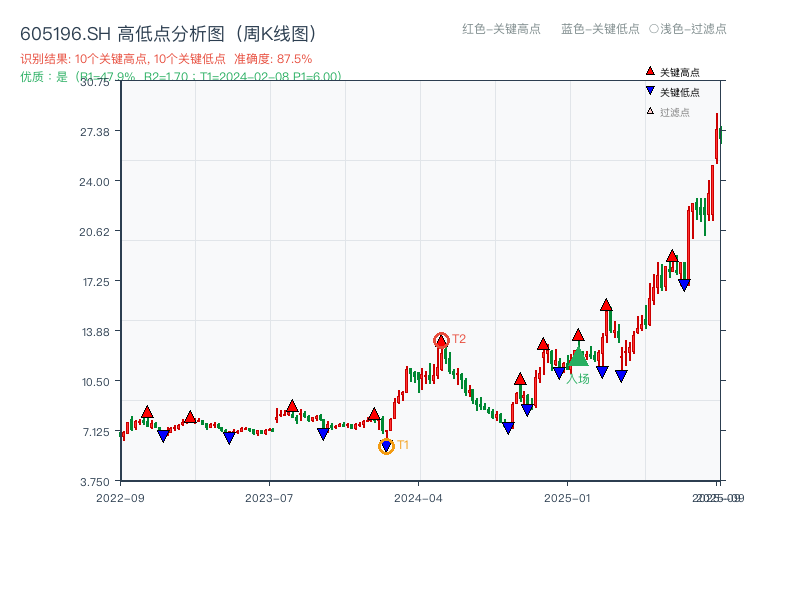The height and width of the screenshot is (600, 800).
Task: Click the topmost key-high triangle near 17.25 level
Action: [x=672, y=256]
